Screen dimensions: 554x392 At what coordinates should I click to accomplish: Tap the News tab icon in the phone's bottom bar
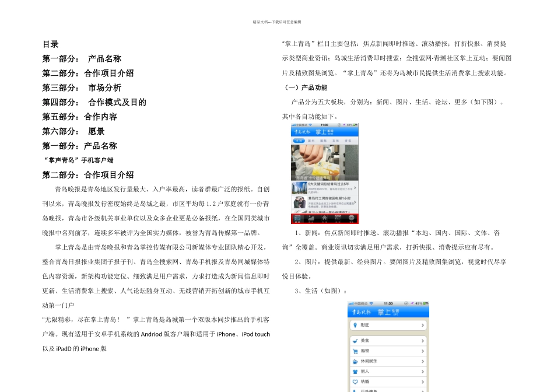(x=297, y=219)
